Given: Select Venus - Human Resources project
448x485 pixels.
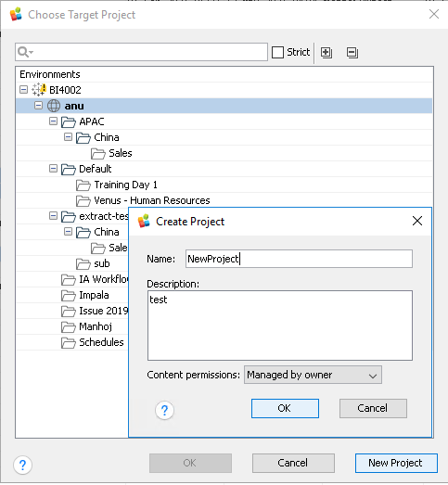Looking at the screenshot, I should click(152, 200).
